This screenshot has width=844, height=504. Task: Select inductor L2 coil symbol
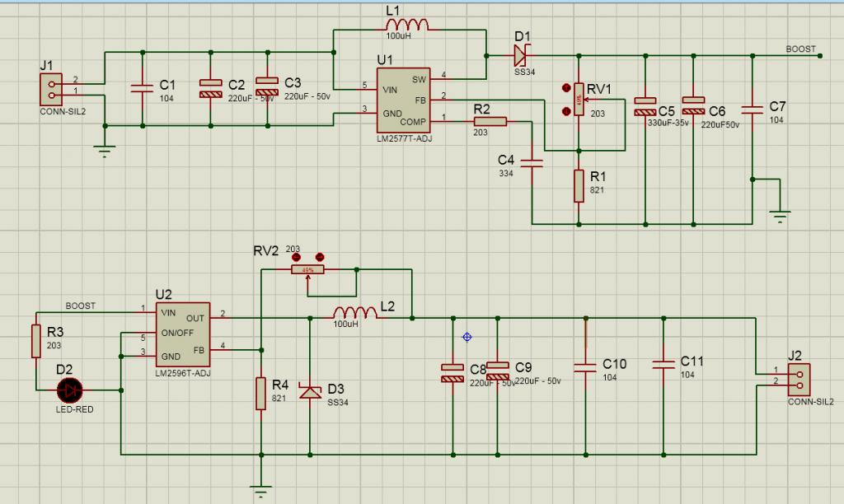(x=355, y=312)
